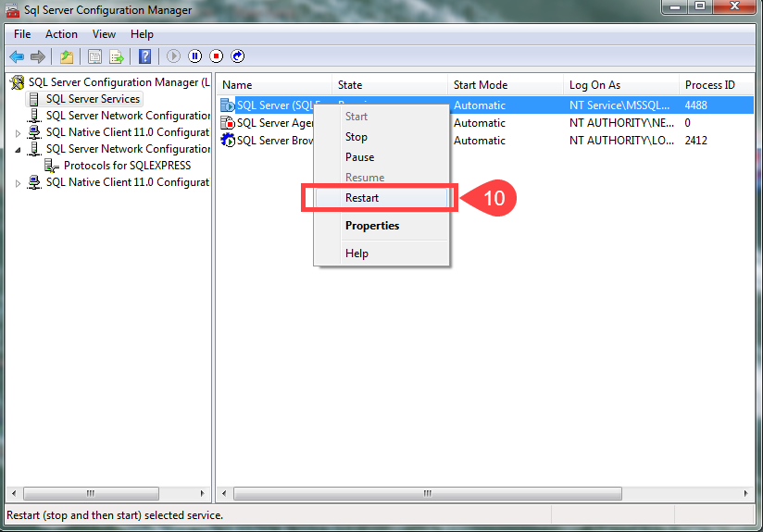
Task: Sort by the Name column header
Action: click(273, 84)
